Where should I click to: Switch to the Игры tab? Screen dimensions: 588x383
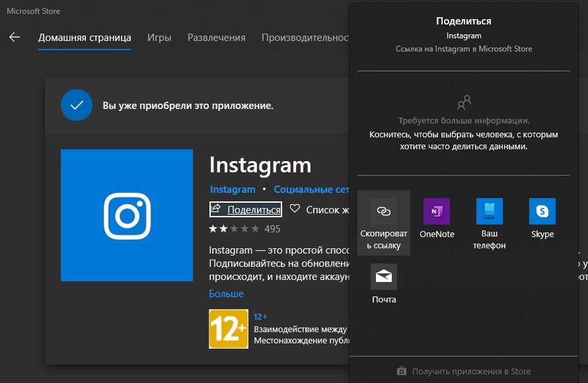pos(159,38)
